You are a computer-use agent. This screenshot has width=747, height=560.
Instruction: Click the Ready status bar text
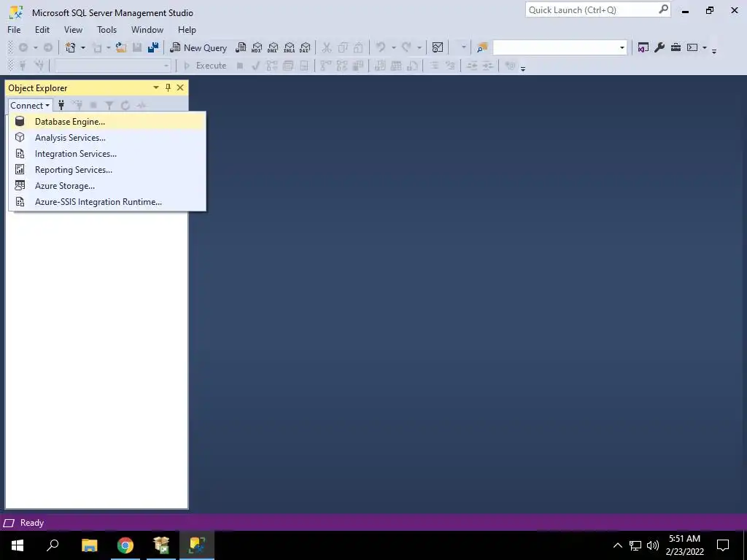[x=32, y=523]
